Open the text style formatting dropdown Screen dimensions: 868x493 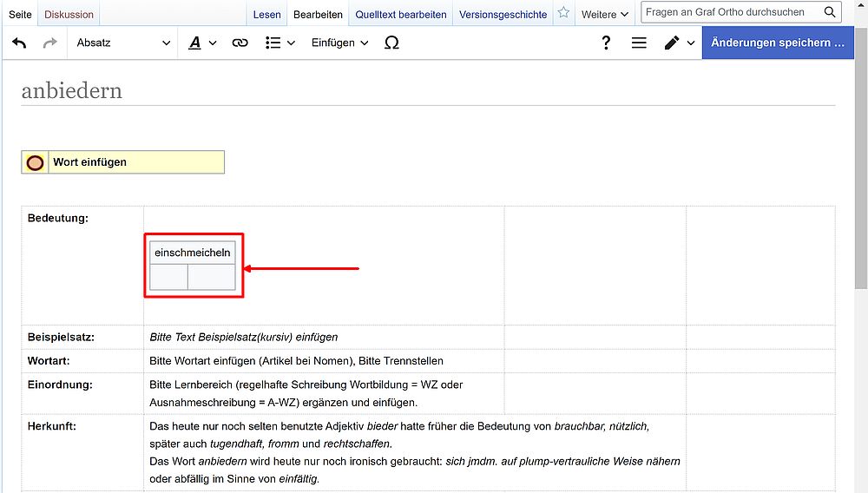(x=202, y=43)
